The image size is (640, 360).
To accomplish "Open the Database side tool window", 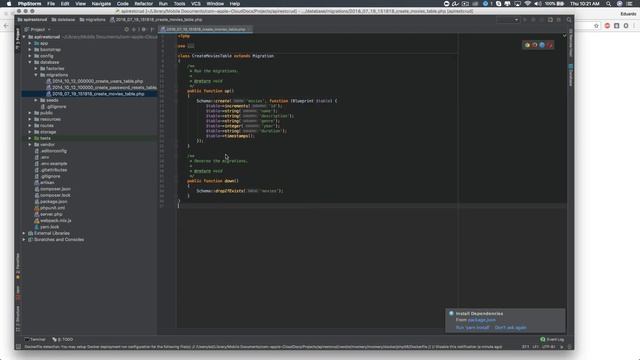I will point(571,75).
